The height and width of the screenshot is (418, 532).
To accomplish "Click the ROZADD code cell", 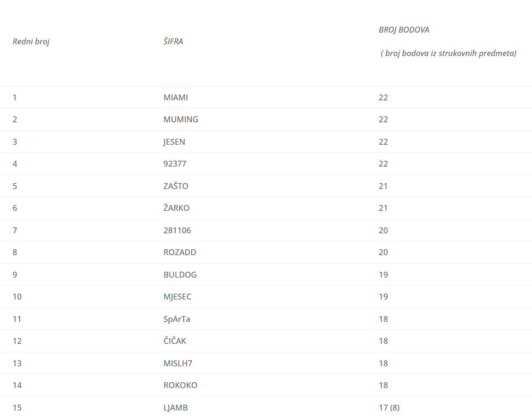I will point(180,253).
